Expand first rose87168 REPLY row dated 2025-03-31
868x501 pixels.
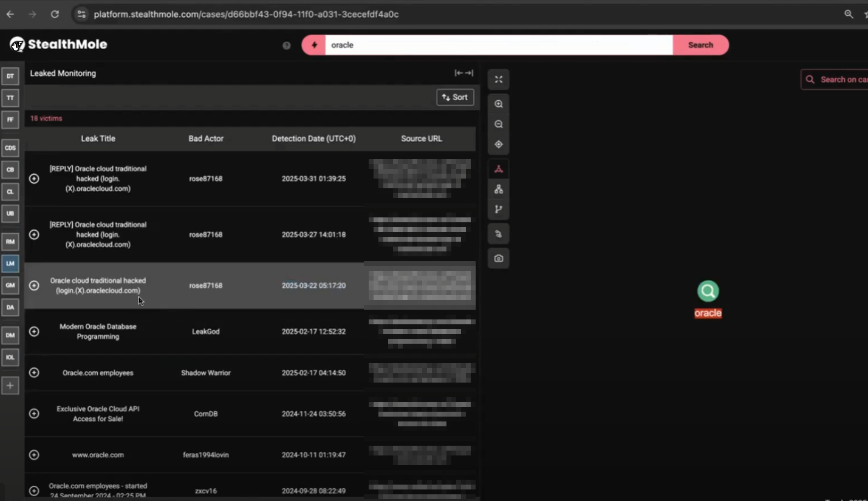(34, 179)
